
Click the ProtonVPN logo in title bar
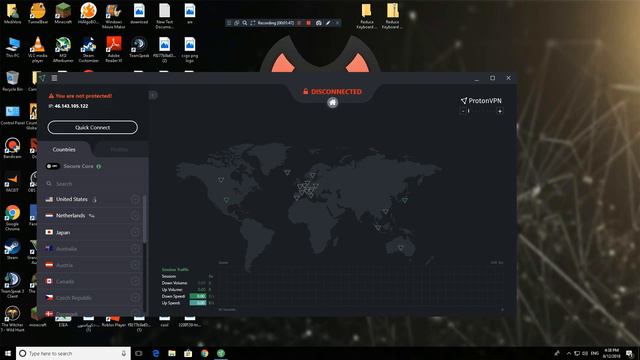[x=42, y=78]
